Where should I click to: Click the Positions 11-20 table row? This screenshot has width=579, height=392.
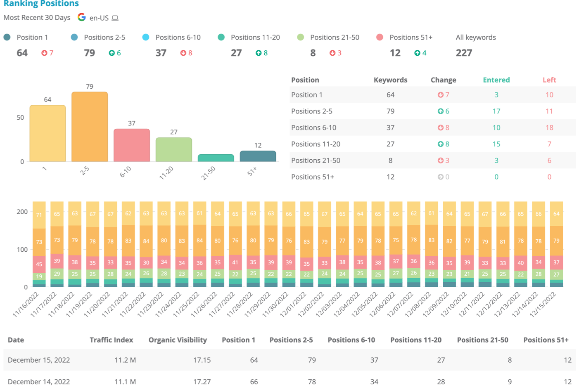pyautogui.click(x=432, y=144)
